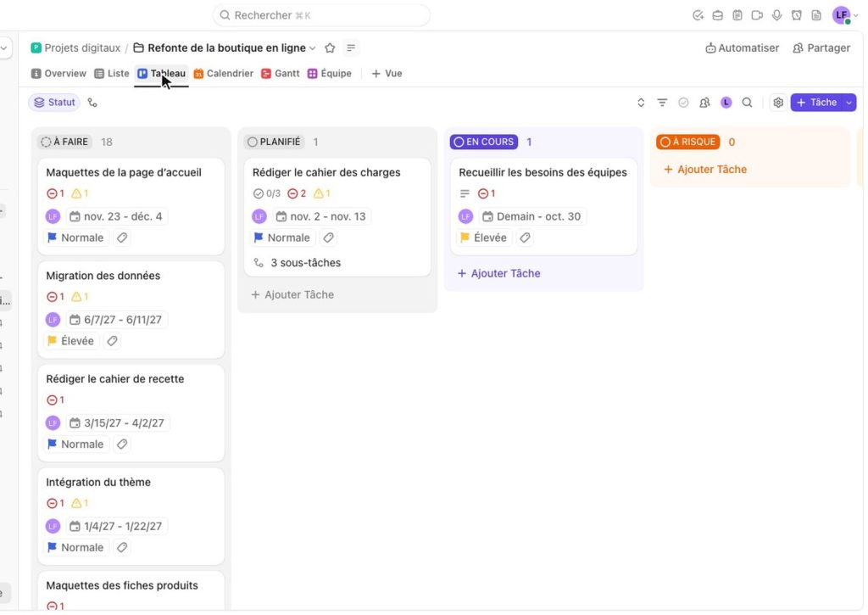Click the magnifier search icon in board toolbar

pos(748,103)
